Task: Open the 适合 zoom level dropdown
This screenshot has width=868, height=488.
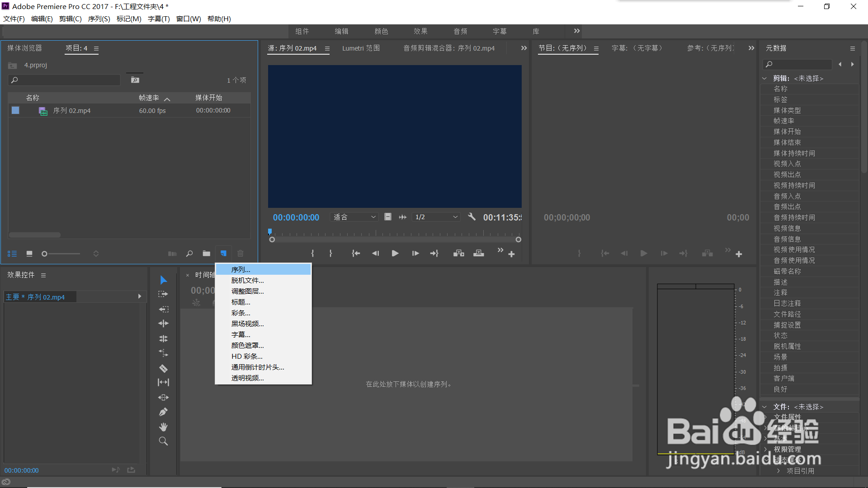Action: [354, 217]
